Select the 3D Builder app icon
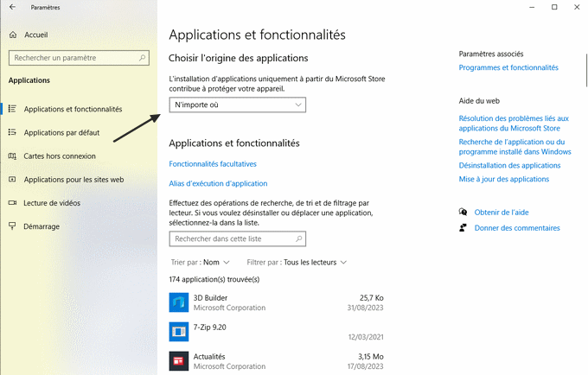The image size is (588, 375). pyautogui.click(x=178, y=302)
